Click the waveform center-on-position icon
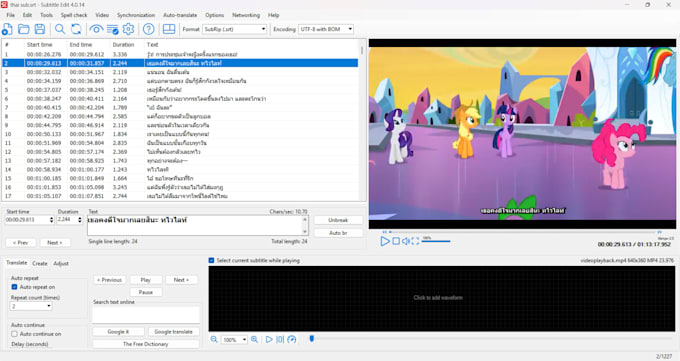This screenshot has height=361, width=680. point(280,339)
